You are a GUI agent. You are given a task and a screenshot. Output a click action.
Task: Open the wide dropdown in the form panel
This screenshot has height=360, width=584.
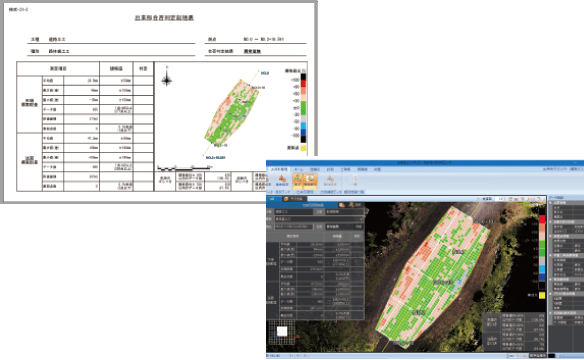pyautogui.click(x=319, y=219)
